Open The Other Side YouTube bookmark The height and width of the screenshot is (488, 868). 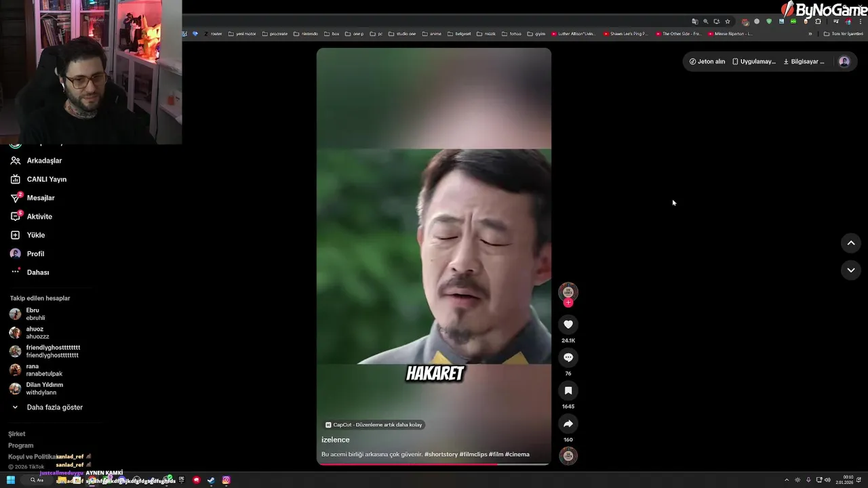[x=678, y=33]
